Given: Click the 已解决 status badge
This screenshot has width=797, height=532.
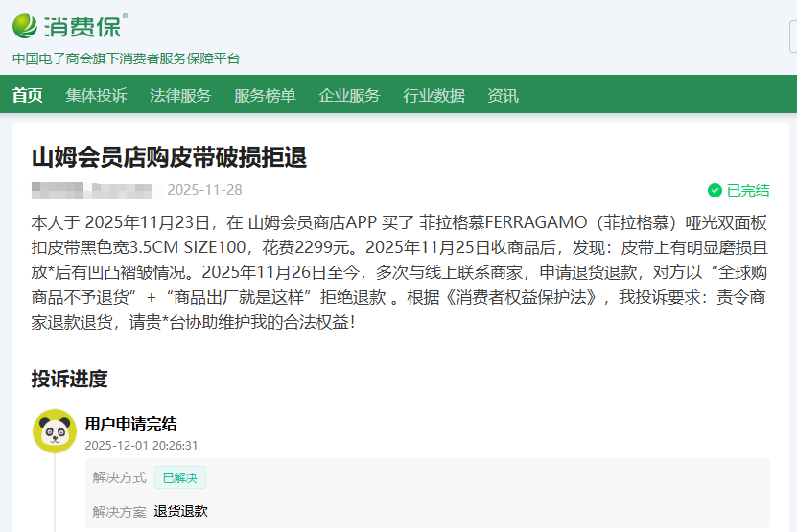Looking at the screenshot, I should pos(180,477).
